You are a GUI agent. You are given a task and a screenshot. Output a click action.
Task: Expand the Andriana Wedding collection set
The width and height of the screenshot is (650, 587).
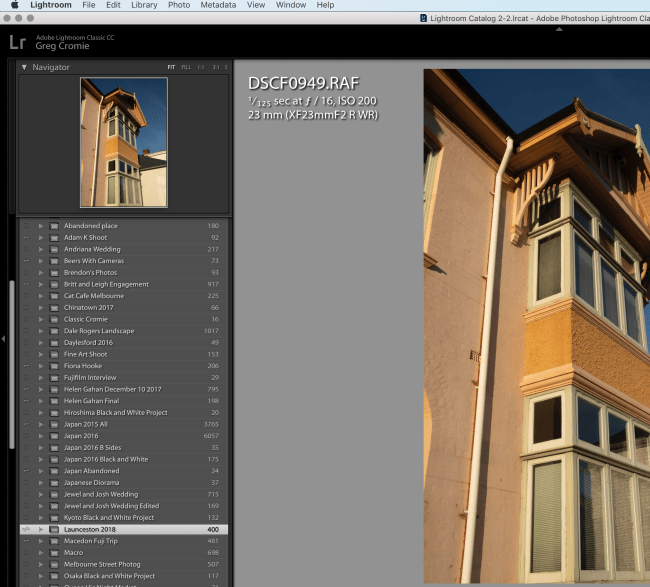coord(41,249)
